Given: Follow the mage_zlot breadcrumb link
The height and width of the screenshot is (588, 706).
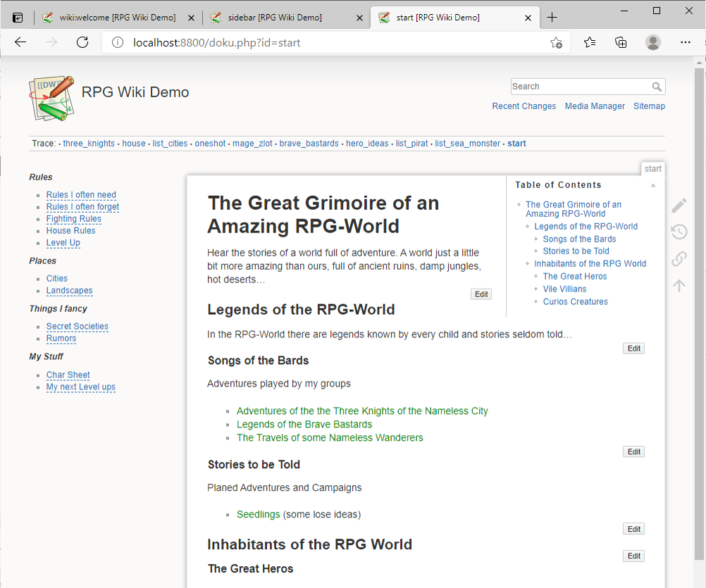Looking at the screenshot, I should 252,143.
